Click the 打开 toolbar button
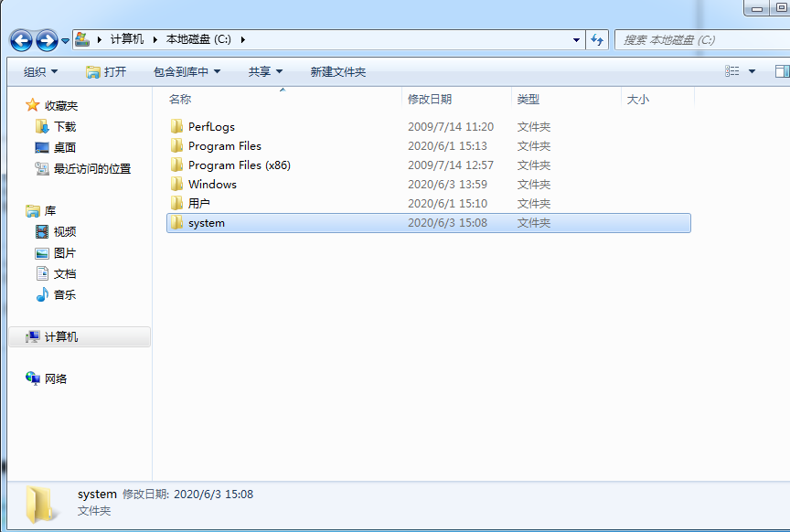This screenshot has height=532, width=790. pos(106,71)
